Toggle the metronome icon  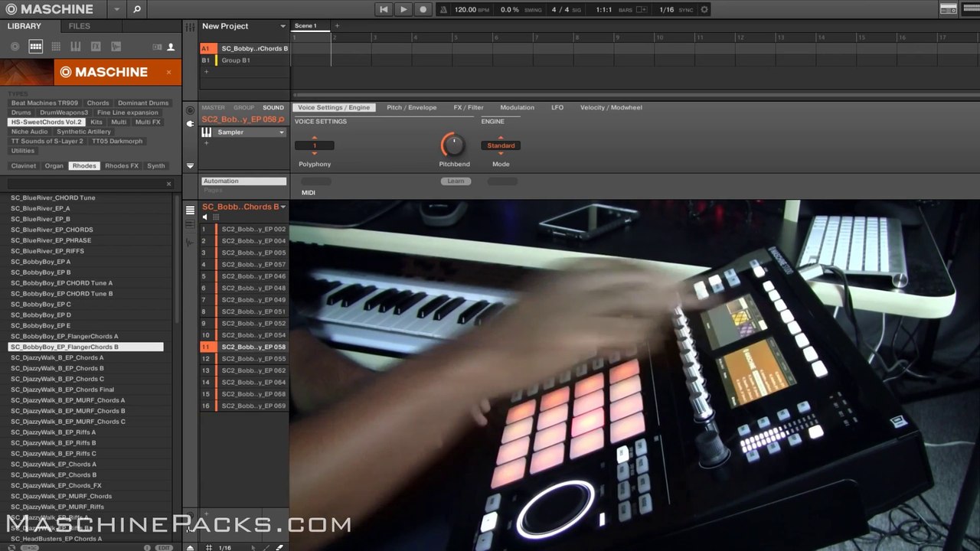click(x=444, y=9)
